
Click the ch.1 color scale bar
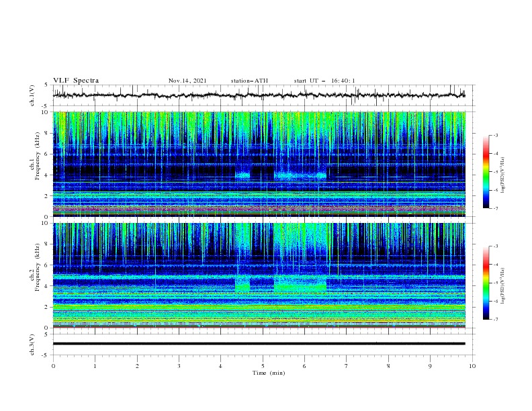486,172
